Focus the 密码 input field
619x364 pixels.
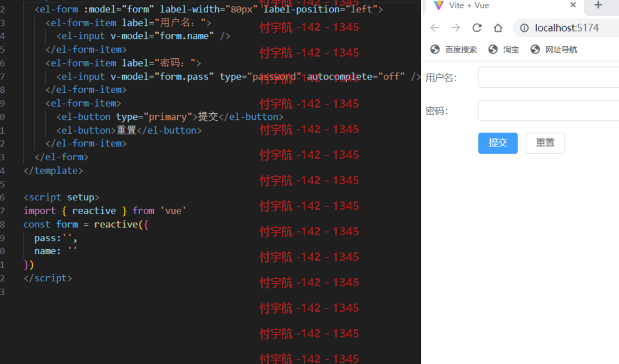[x=548, y=110]
